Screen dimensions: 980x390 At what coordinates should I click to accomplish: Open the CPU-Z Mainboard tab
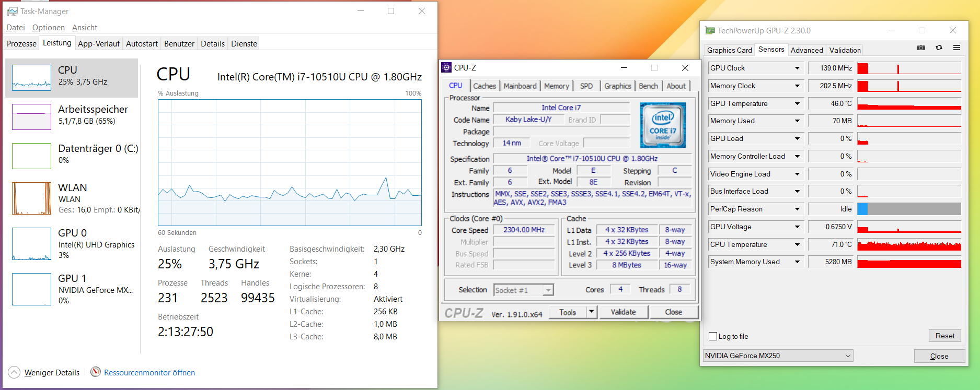point(520,86)
